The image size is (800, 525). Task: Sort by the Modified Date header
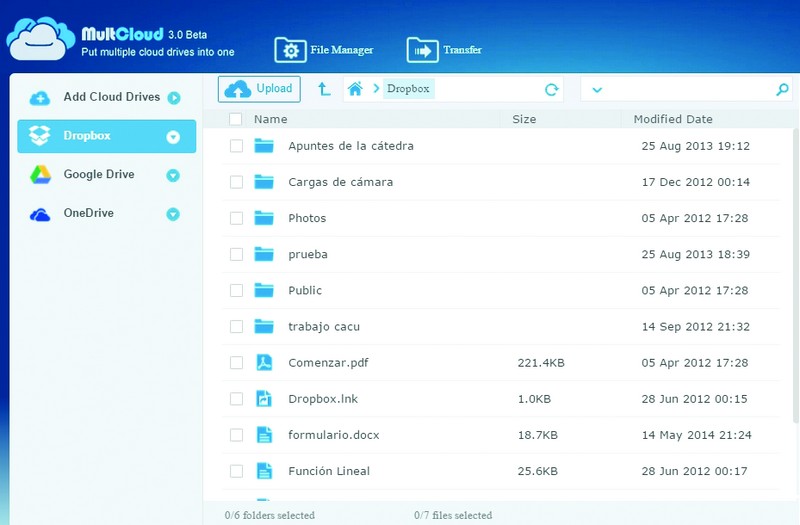673,119
